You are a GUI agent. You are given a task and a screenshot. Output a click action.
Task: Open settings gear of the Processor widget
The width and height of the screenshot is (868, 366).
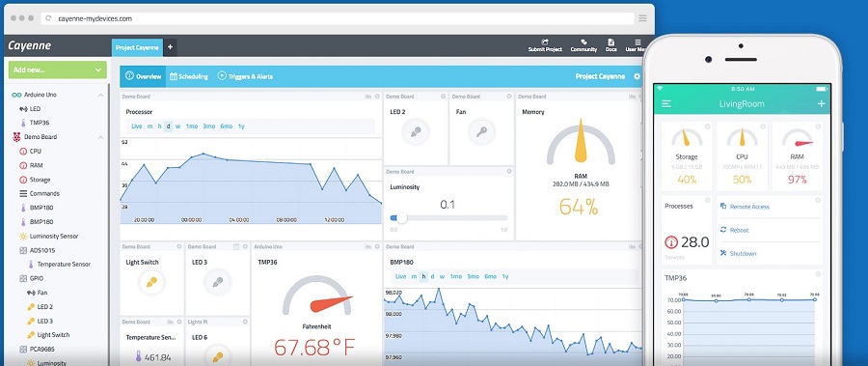coord(377,97)
